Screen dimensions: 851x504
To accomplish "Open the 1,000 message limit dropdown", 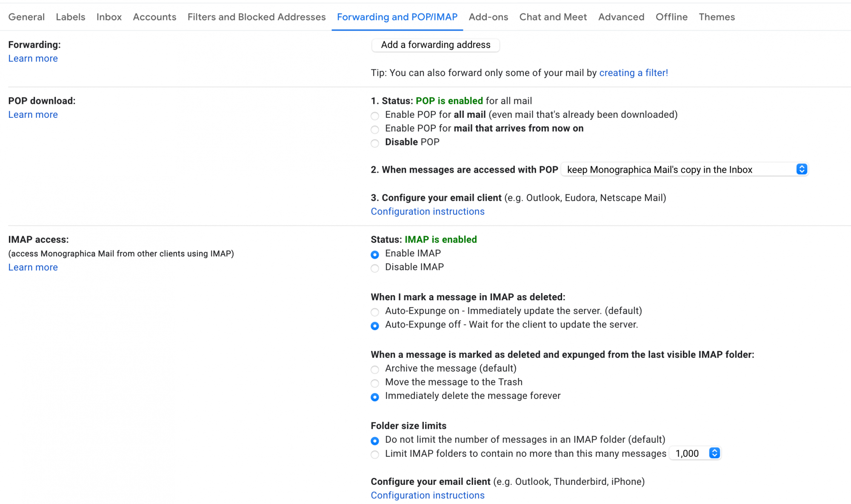I will pos(695,453).
